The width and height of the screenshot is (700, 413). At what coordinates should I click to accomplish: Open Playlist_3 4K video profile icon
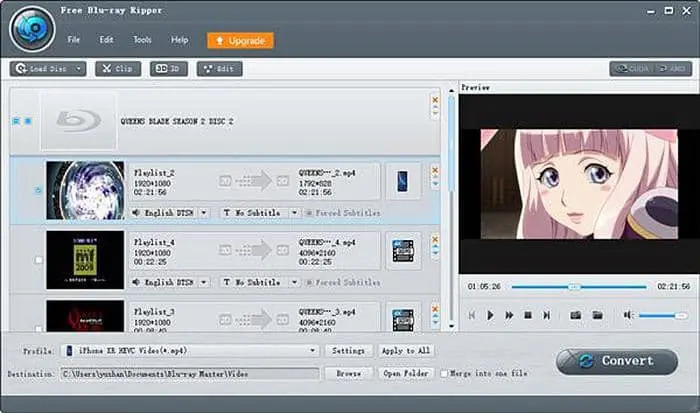point(403,318)
